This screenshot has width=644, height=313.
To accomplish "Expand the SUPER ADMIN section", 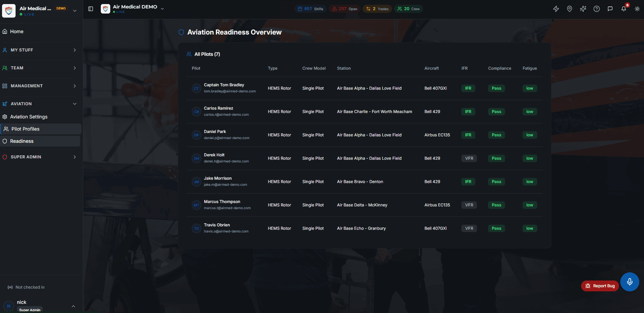I will pyautogui.click(x=40, y=157).
